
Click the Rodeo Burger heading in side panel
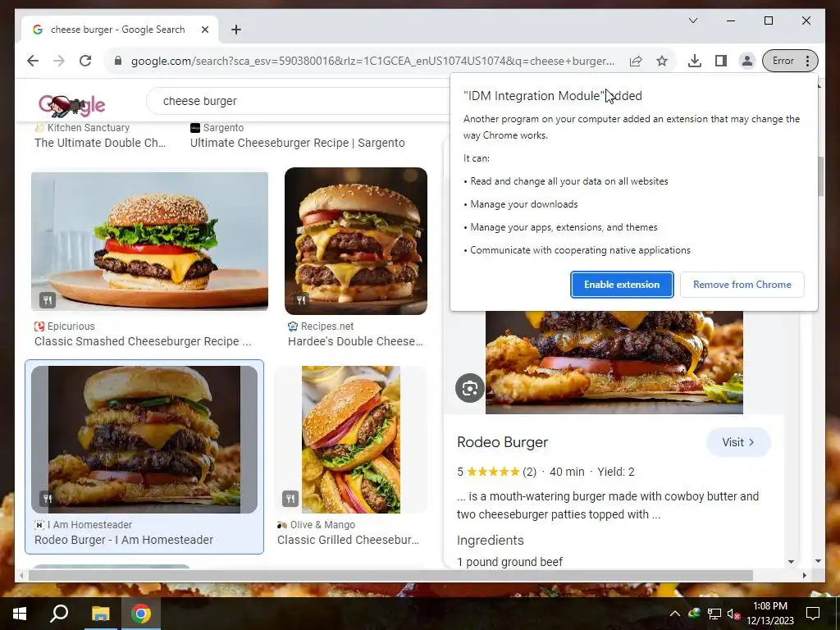(x=503, y=442)
